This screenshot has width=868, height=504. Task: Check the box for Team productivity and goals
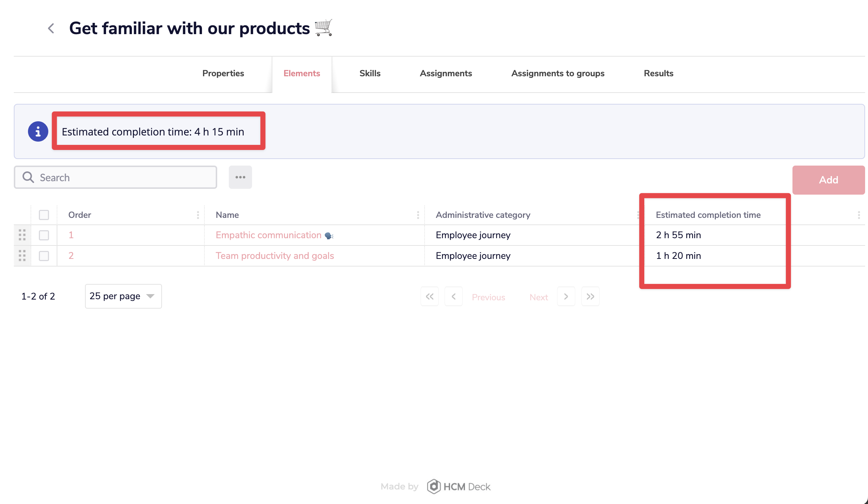coord(44,256)
